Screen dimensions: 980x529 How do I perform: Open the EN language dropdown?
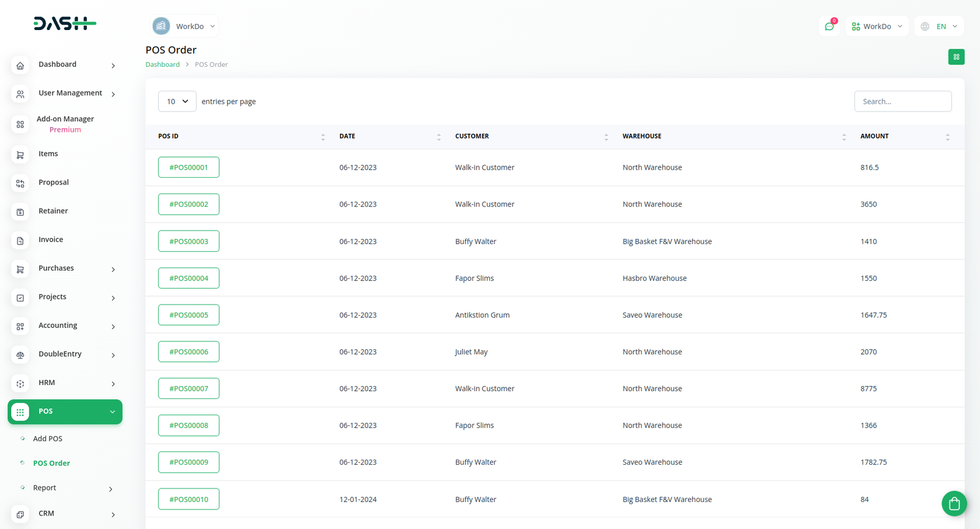[x=939, y=26]
